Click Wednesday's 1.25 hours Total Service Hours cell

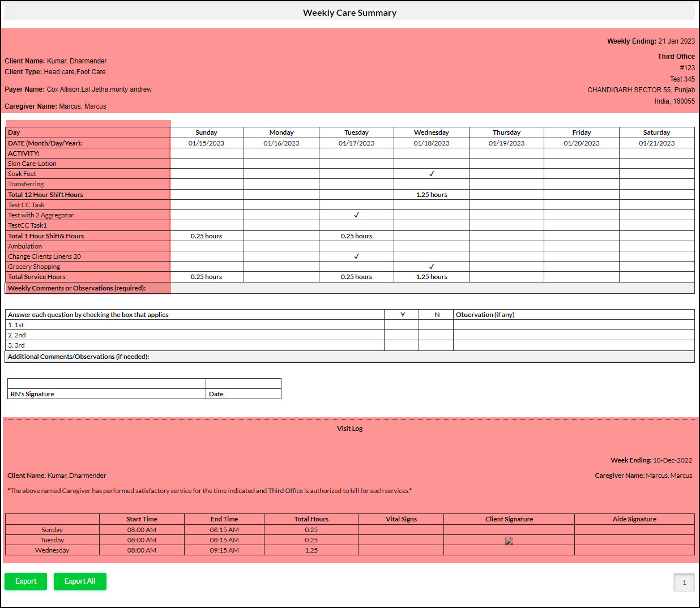click(432, 277)
